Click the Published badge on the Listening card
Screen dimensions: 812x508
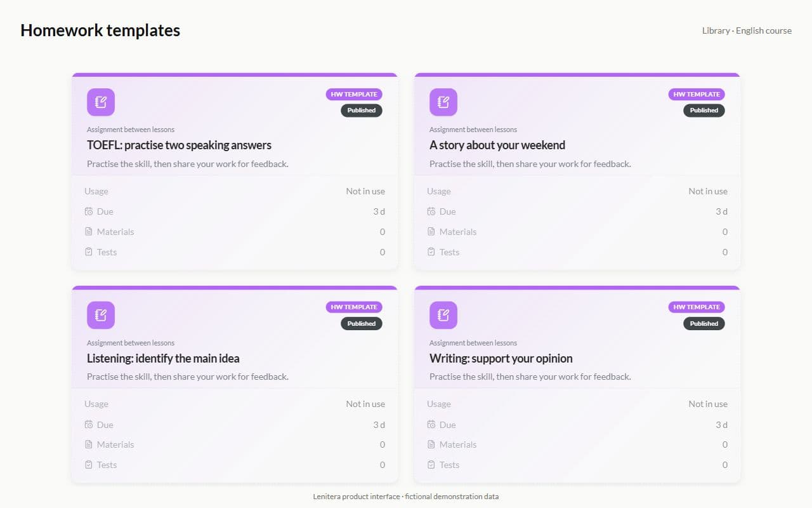(362, 323)
